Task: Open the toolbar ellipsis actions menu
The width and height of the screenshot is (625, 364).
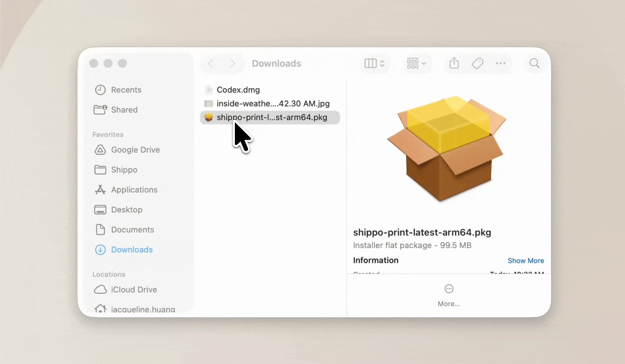Action: (x=500, y=63)
